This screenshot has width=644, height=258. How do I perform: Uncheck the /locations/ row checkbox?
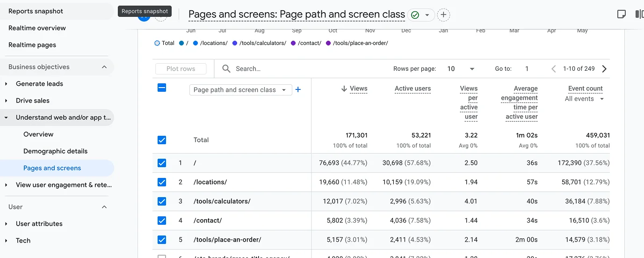[x=162, y=182]
